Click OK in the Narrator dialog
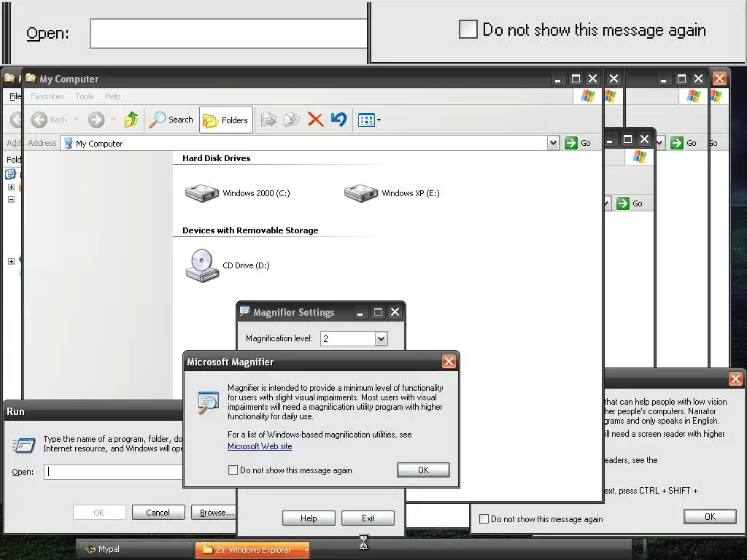 pos(710,517)
